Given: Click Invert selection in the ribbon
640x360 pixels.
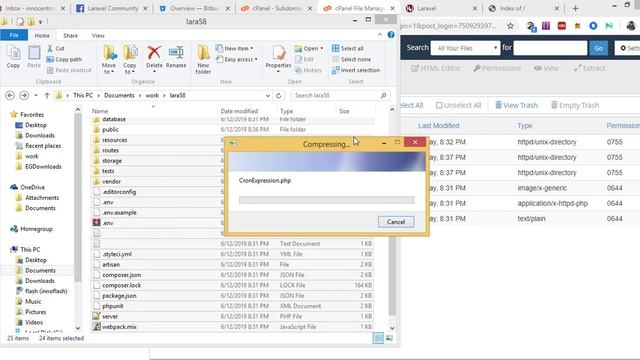Looking at the screenshot, I should (x=356, y=70).
